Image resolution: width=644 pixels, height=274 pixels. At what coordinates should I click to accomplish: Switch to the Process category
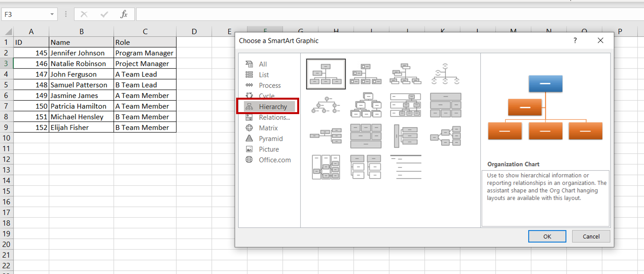point(270,85)
